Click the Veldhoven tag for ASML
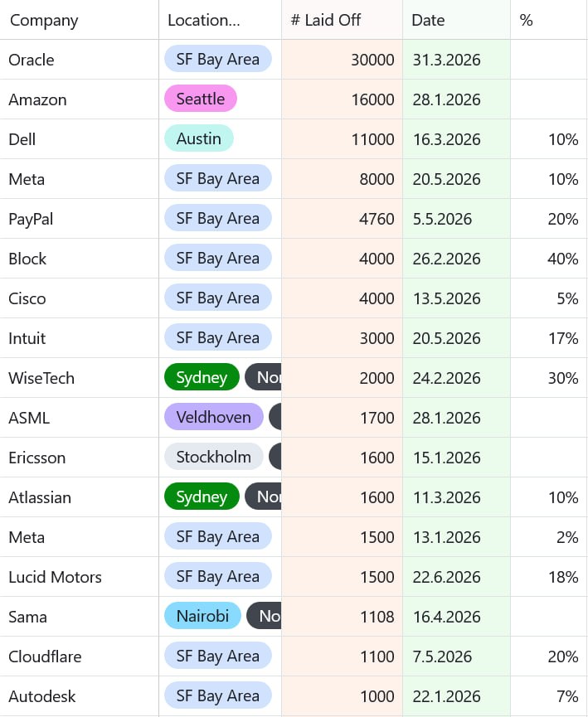This screenshot has width=588, height=717. pyautogui.click(x=214, y=417)
